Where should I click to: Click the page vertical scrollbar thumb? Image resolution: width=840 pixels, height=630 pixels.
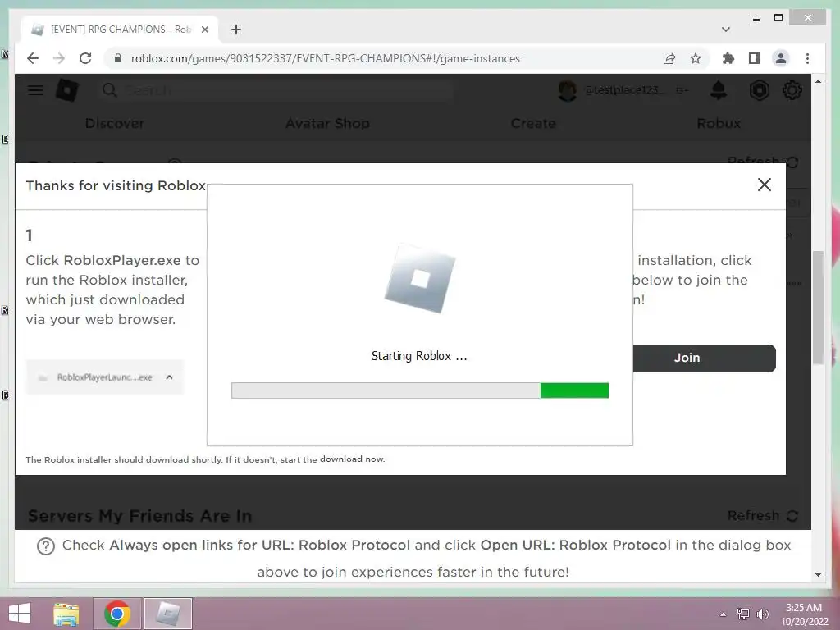pos(818,308)
